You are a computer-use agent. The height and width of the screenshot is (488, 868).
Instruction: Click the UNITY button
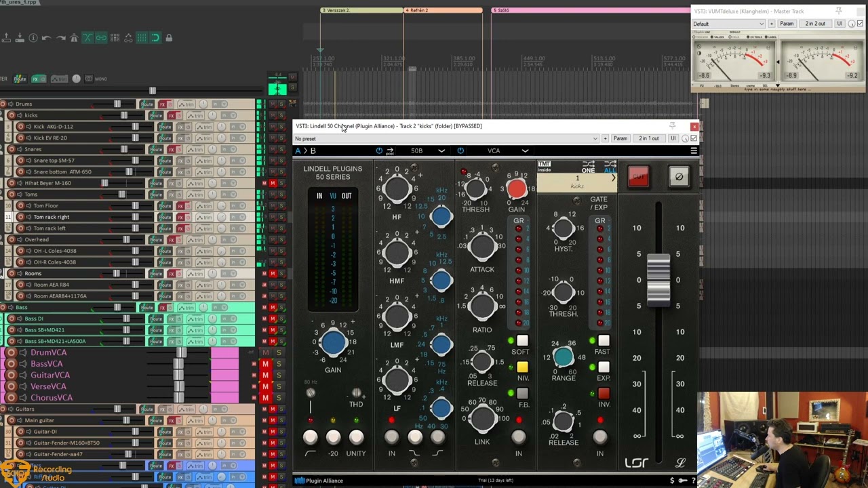[356, 438]
